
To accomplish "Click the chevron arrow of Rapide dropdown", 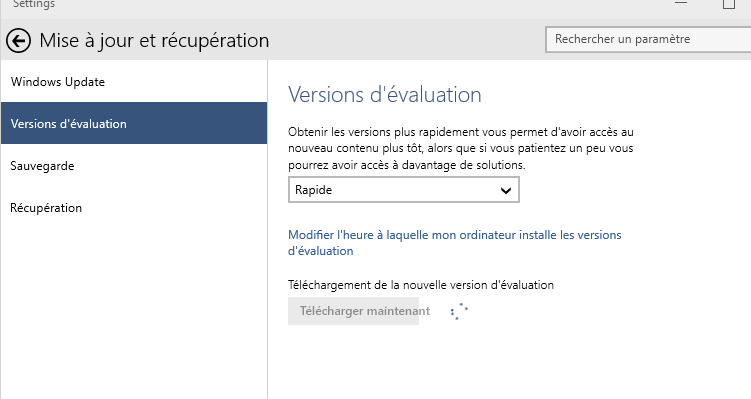I will coord(505,191).
